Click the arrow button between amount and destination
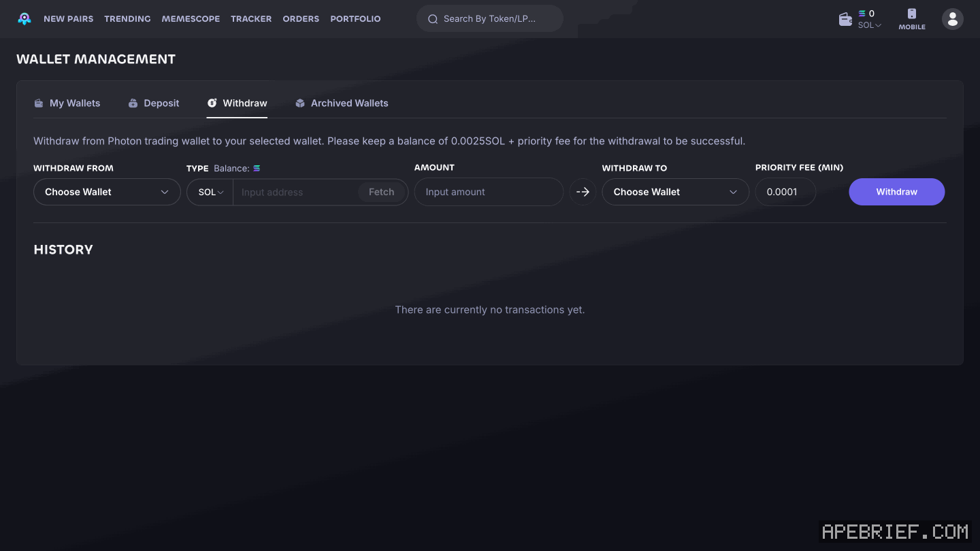The height and width of the screenshot is (551, 980). (583, 192)
